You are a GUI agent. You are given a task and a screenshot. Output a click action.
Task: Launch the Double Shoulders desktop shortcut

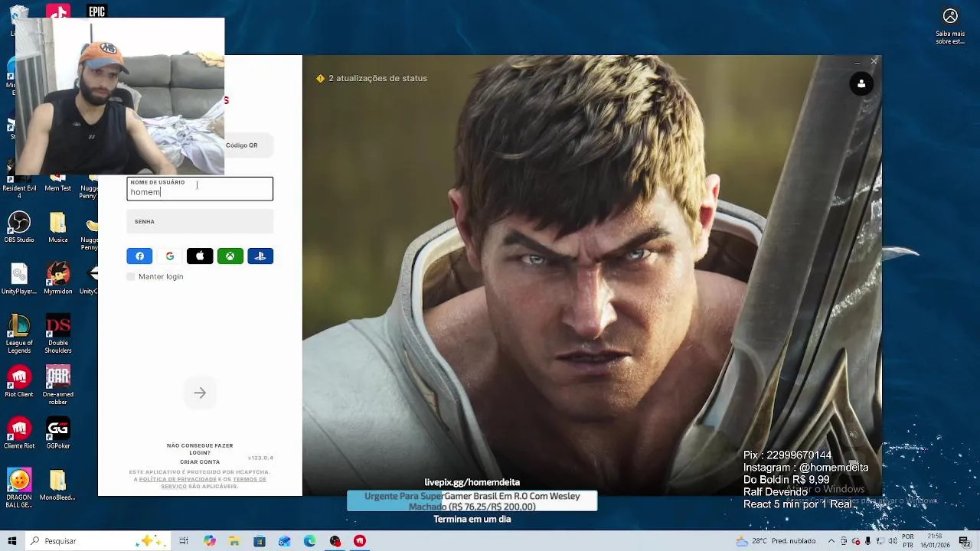click(x=58, y=334)
